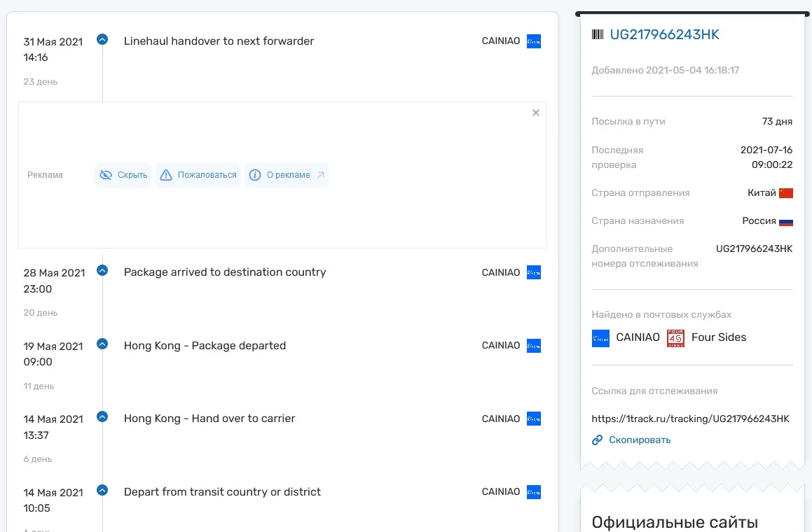Viewport: 812px width, 532px height.
Task: Click the crossed-eye icon in Скрыть
Action: pos(106,175)
